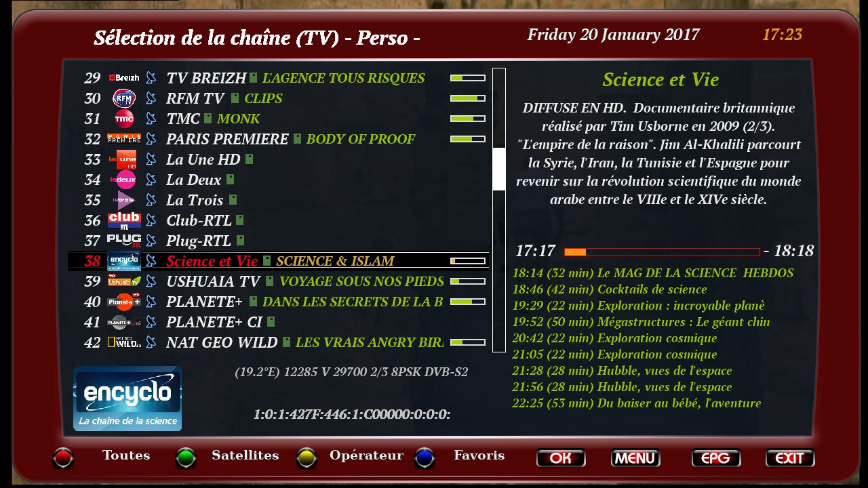Select the Toutes label

126,455
